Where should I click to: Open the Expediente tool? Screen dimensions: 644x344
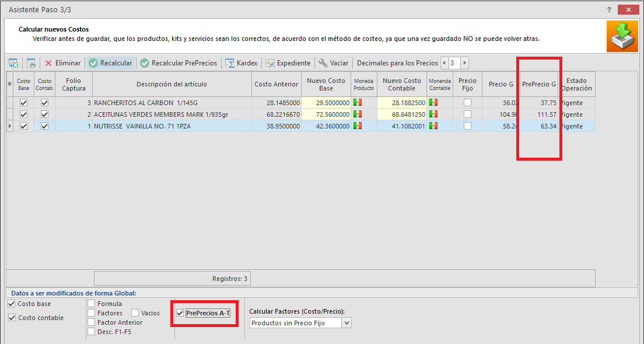288,63
